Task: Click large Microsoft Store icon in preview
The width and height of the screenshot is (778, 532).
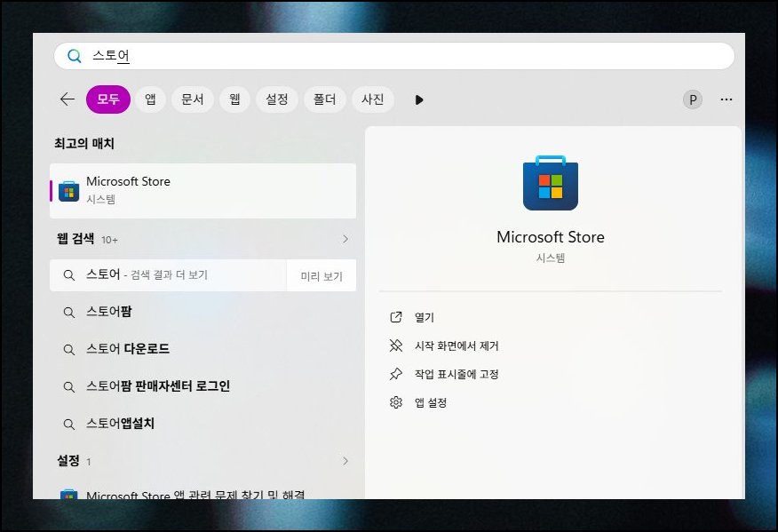Action: [x=551, y=183]
